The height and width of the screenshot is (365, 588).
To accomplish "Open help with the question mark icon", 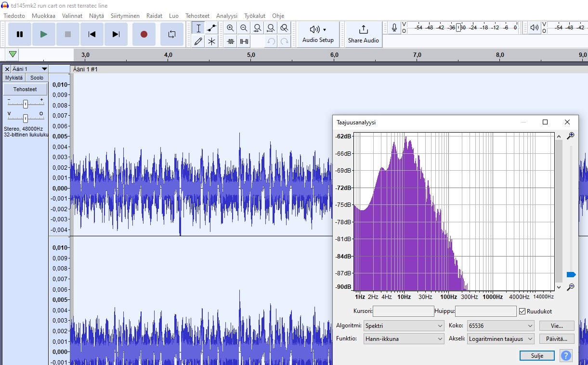I will (566, 356).
